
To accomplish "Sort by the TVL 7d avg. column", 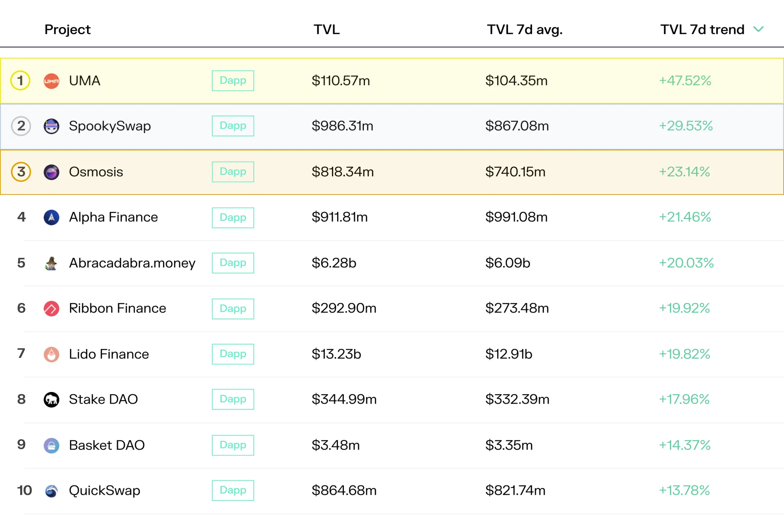I will pos(525,30).
